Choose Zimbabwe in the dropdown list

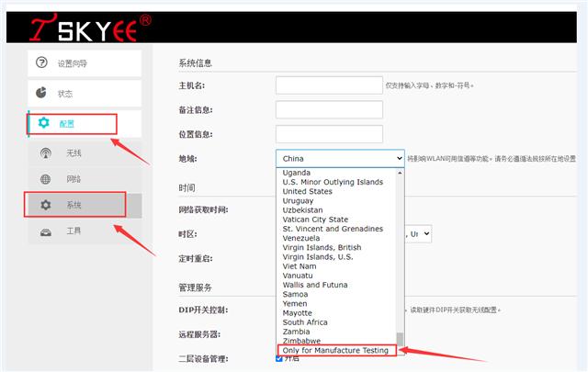302,341
